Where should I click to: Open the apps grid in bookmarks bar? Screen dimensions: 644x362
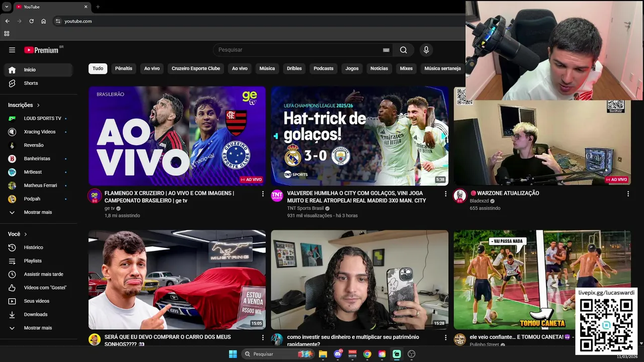[7, 34]
